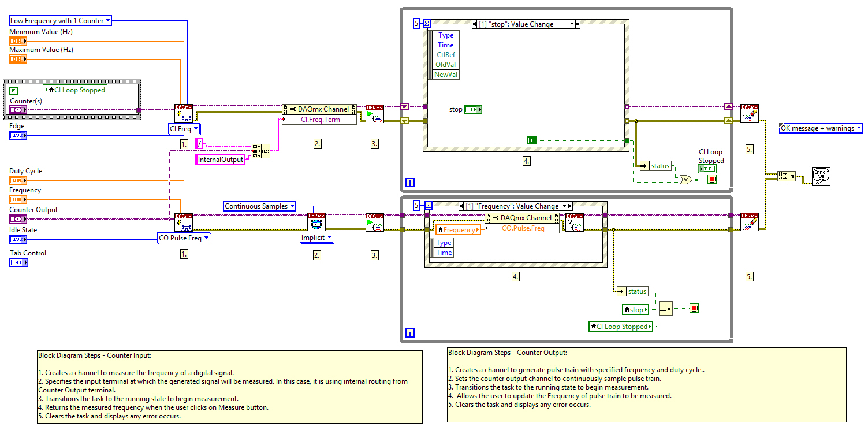
Task: Click the status unbundle in the upper loop
Action: click(x=657, y=166)
